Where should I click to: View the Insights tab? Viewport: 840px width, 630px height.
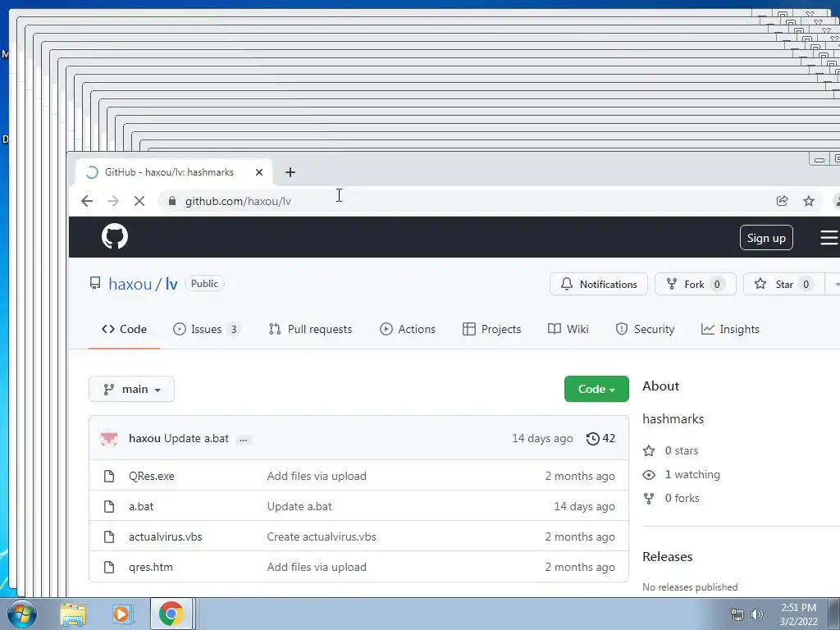[x=730, y=329]
